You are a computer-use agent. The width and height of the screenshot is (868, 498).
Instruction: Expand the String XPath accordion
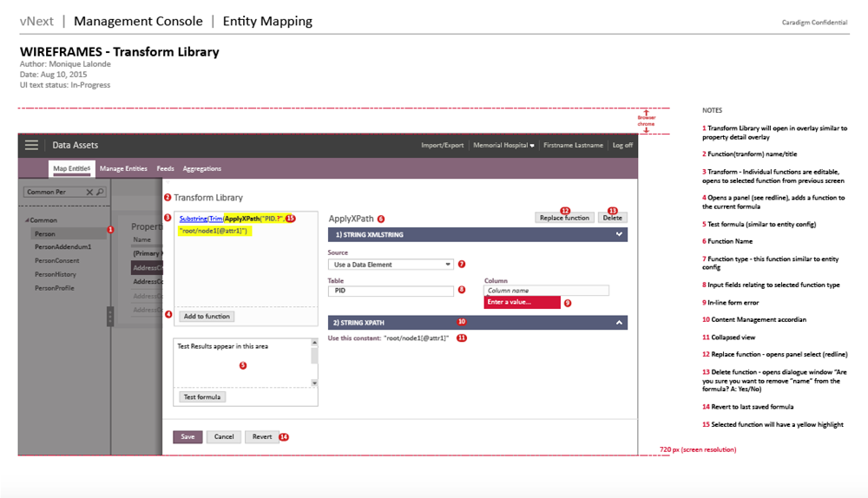619,322
